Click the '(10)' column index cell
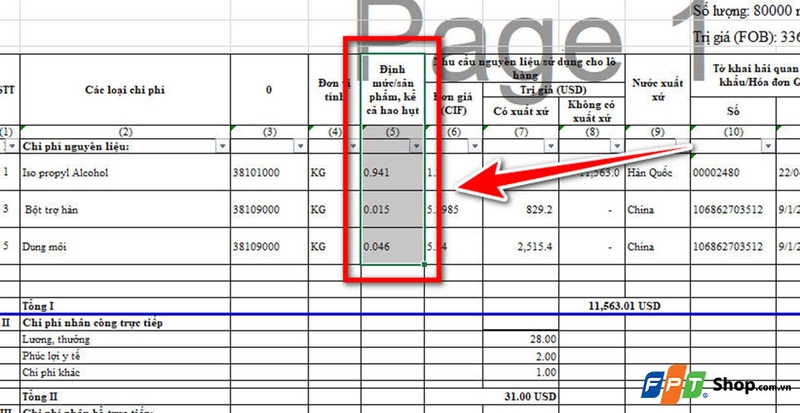 733,132
